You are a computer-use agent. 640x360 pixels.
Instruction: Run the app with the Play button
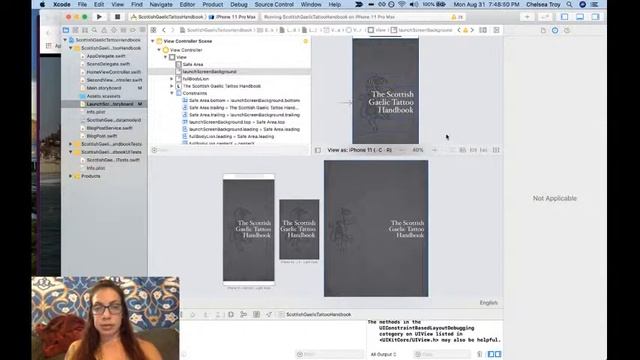point(99,17)
